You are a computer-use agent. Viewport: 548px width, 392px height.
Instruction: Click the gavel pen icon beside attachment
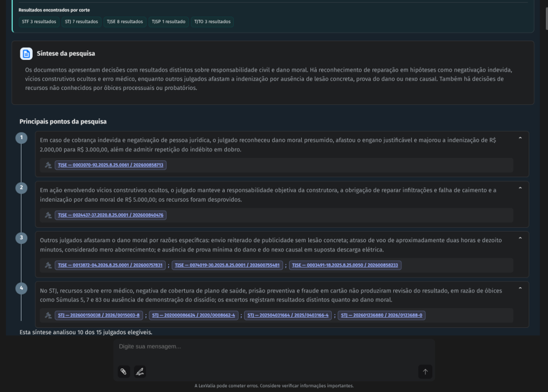140,371
